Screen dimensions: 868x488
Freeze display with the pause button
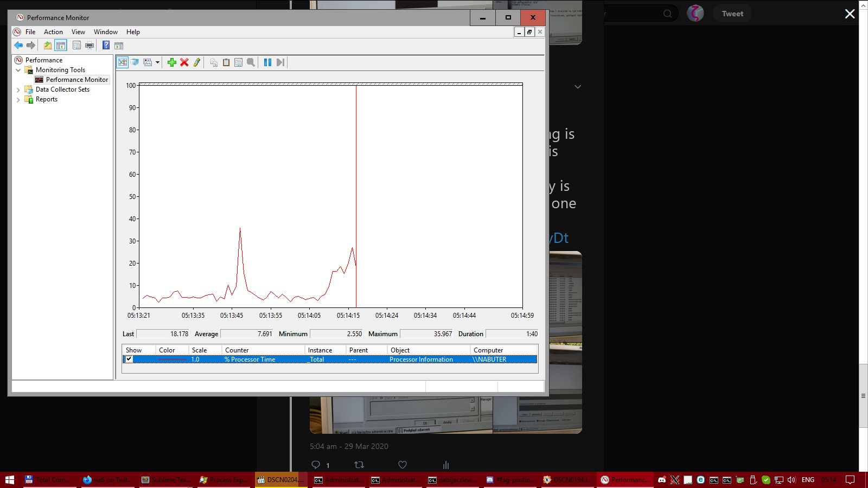[267, 62]
